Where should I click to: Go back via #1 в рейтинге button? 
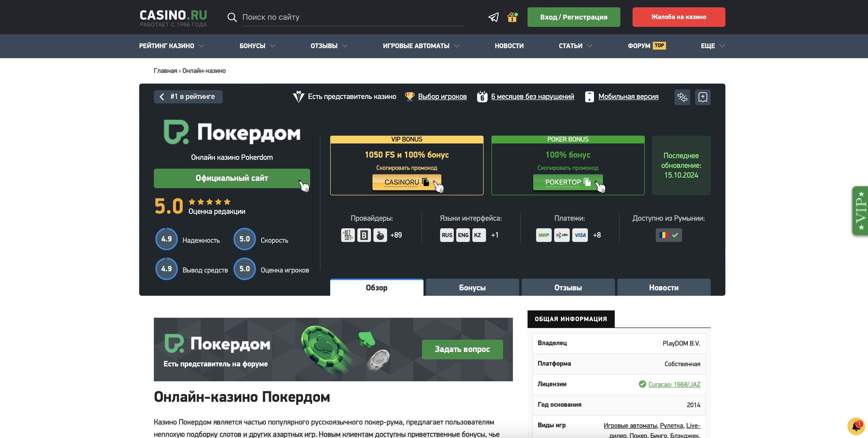click(188, 97)
